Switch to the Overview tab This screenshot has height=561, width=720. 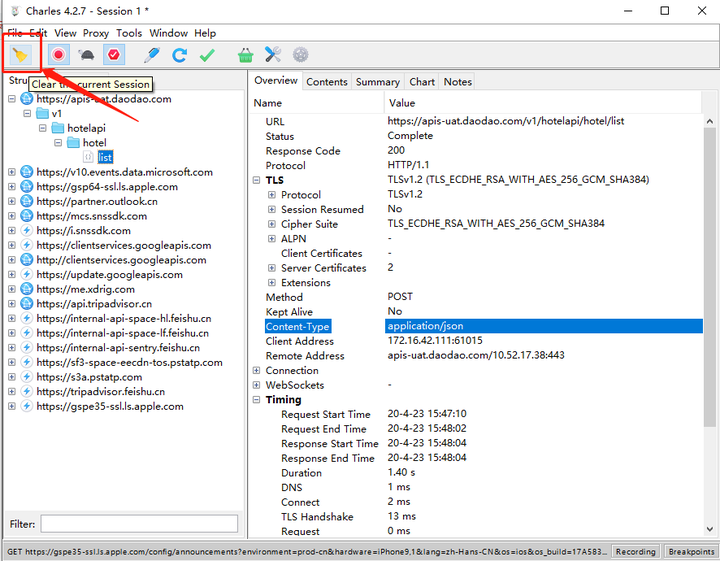[x=276, y=81]
